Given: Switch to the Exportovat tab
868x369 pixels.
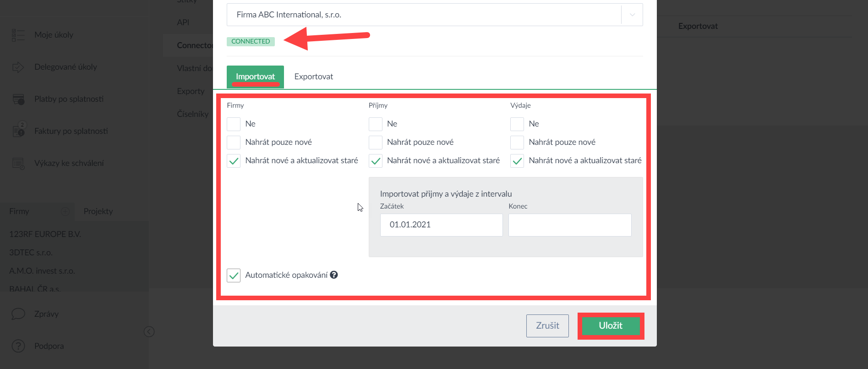Looking at the screenshot, I should click(x=313, y=77).
